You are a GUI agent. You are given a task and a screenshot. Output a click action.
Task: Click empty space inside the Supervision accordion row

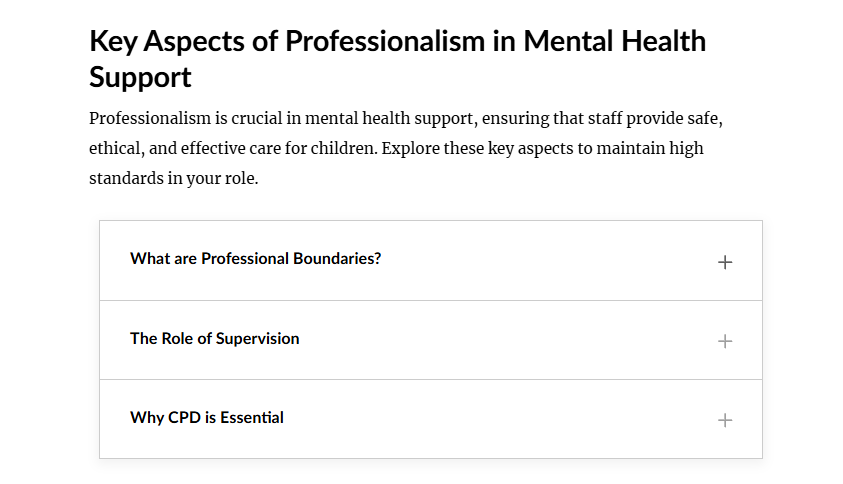(505, 340)
